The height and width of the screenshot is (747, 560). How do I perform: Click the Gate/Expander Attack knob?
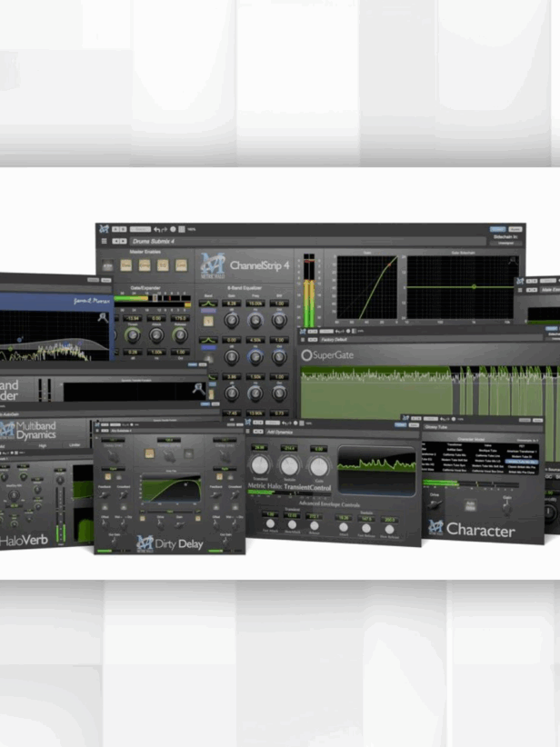(x=156, y=335)
